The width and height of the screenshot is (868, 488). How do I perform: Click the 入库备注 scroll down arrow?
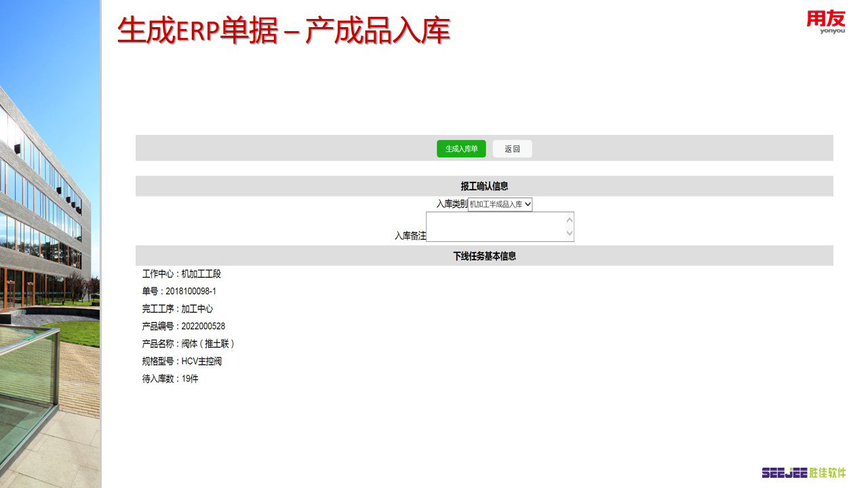tap(569, 234)
